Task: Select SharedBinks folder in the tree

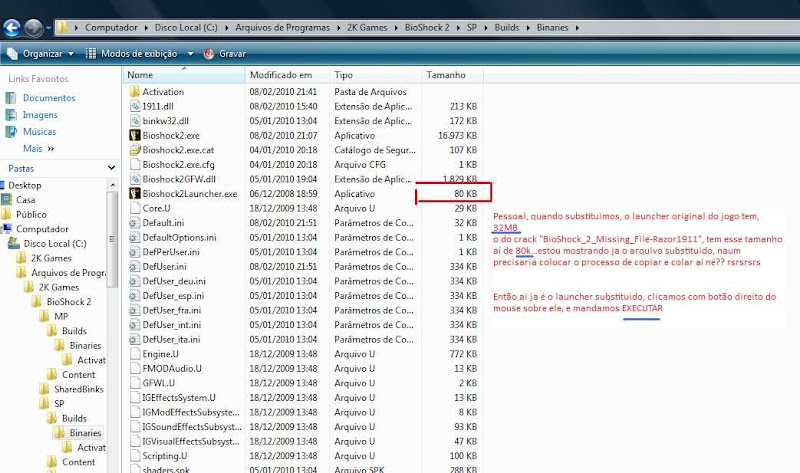Action: tap(79, 389)
